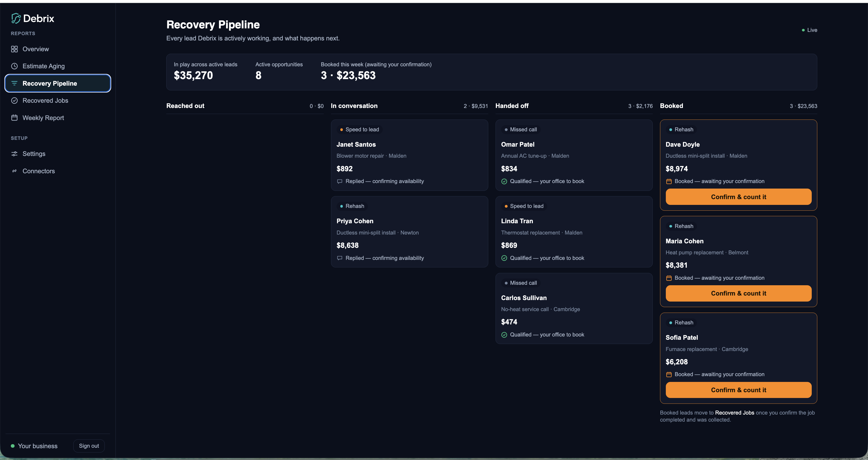Sign out of the account
The image size is (868, 460).
click(89, 446)
